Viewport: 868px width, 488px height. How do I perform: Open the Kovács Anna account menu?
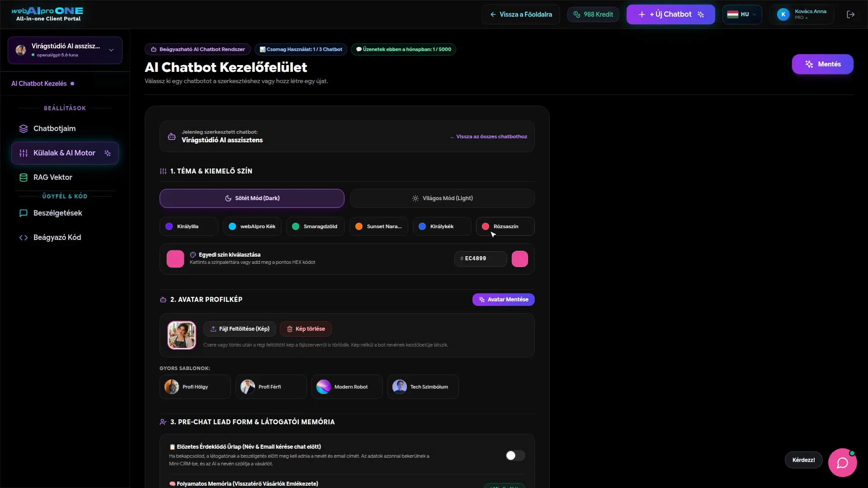(x=802, y=14)
